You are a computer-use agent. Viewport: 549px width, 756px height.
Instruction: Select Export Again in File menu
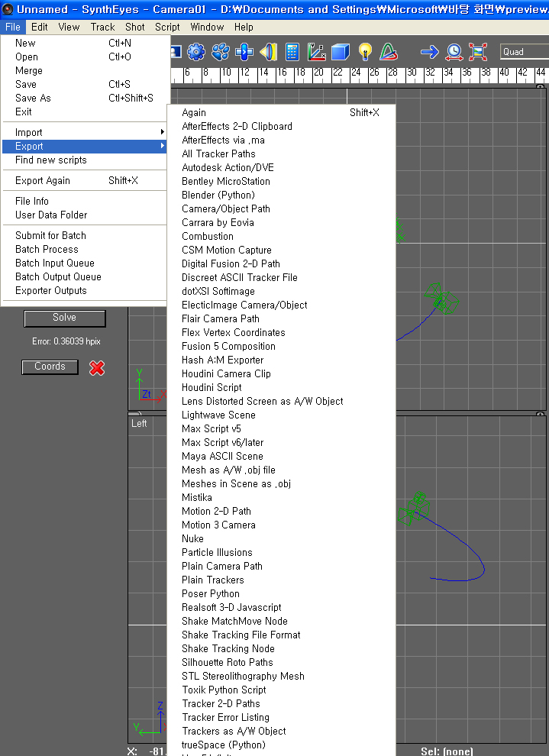coord(84,180)
